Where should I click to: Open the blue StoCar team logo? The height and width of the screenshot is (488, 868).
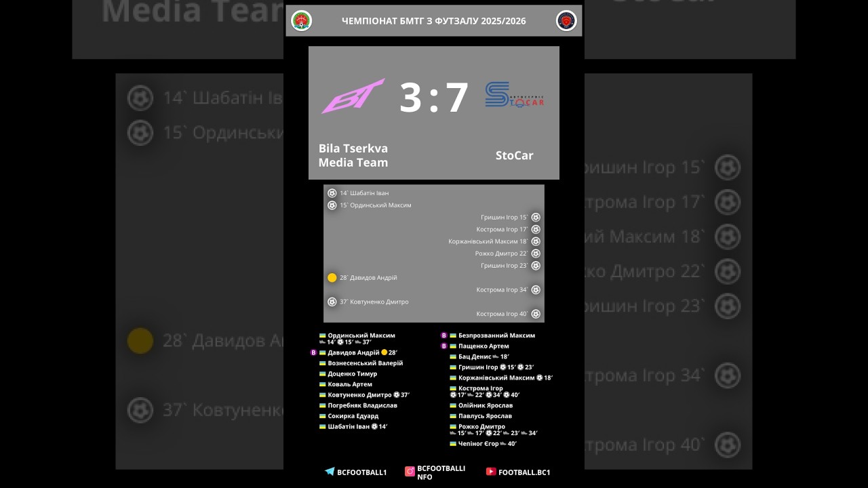[515, 95]
